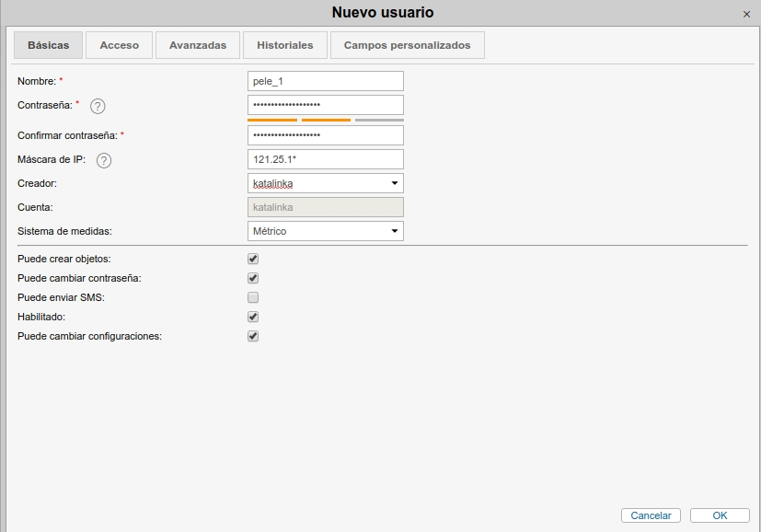
Task: Switch to the Acceso tab
Action: click(120, 45)
